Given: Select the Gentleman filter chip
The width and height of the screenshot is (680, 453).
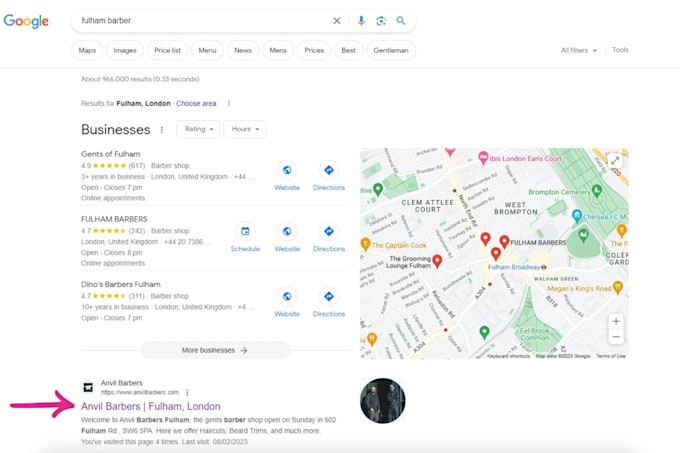Looking at the screenshot, I should (x=391, y=50).
